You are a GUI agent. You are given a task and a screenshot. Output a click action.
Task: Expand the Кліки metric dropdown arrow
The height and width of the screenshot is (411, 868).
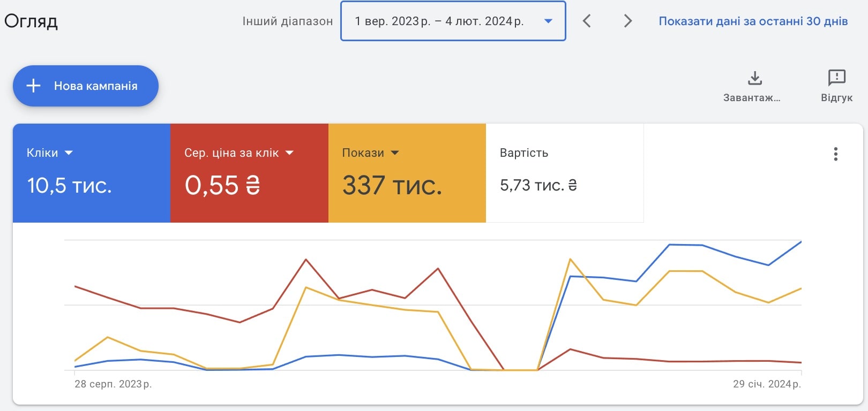(69, 153)
